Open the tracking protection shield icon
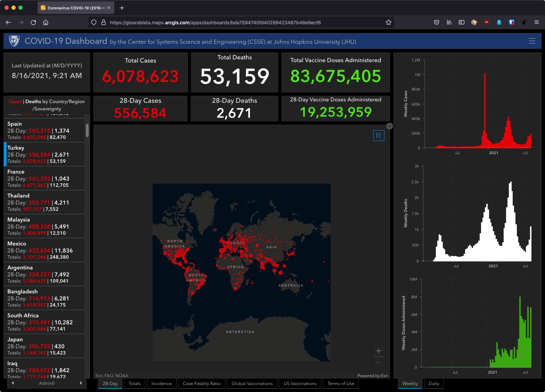The image size is (545, 392). pos(93,22)
